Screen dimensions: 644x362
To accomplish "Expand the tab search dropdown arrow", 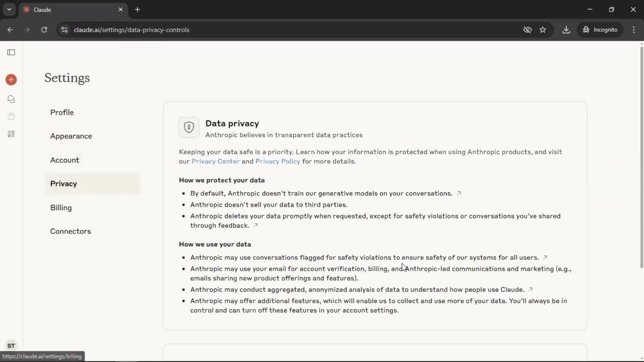I will click(9, 10).
